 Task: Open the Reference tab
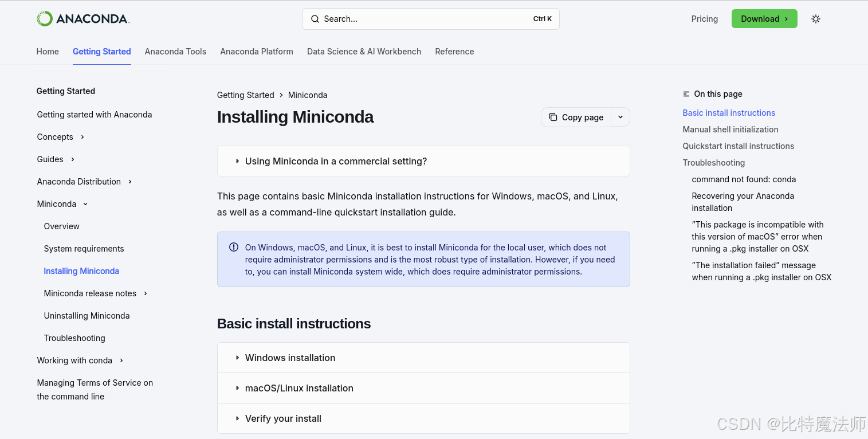454,52
